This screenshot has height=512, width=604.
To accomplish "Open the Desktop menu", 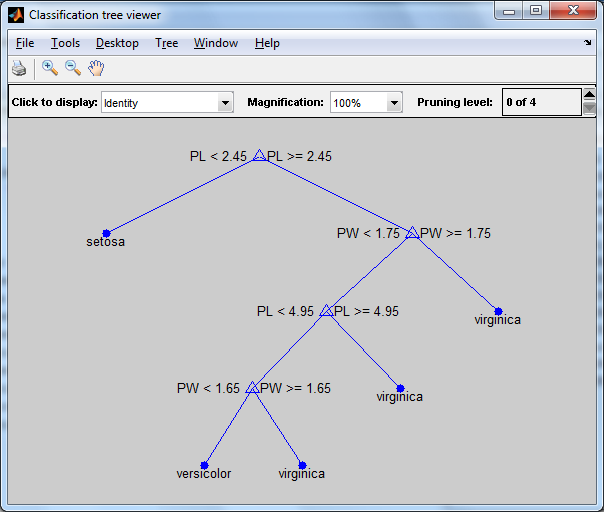I will point(117,43).
